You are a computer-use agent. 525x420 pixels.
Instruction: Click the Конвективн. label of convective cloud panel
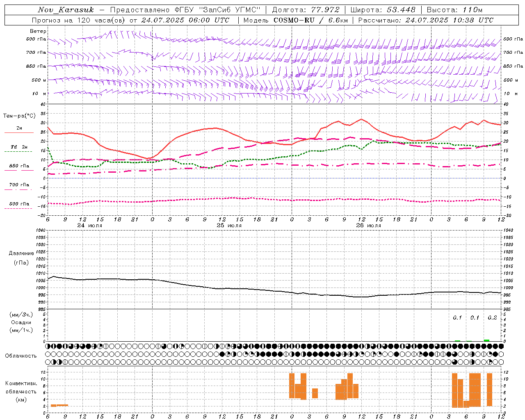click(x=21, y=383)
